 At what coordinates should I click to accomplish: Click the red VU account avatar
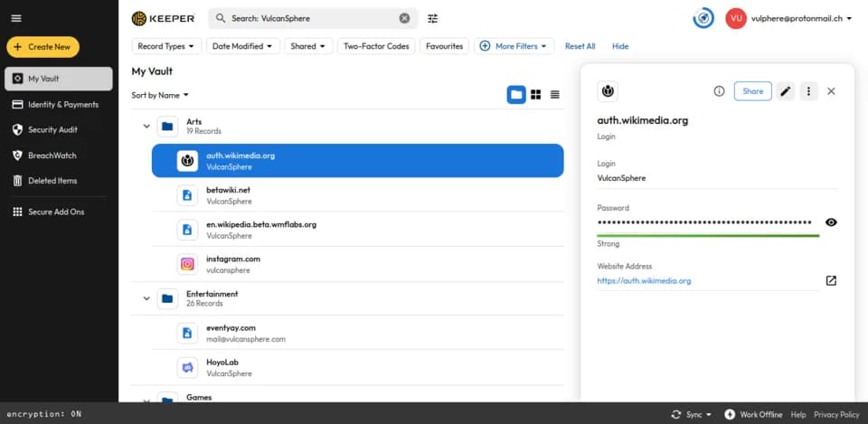tap(736, 18)
